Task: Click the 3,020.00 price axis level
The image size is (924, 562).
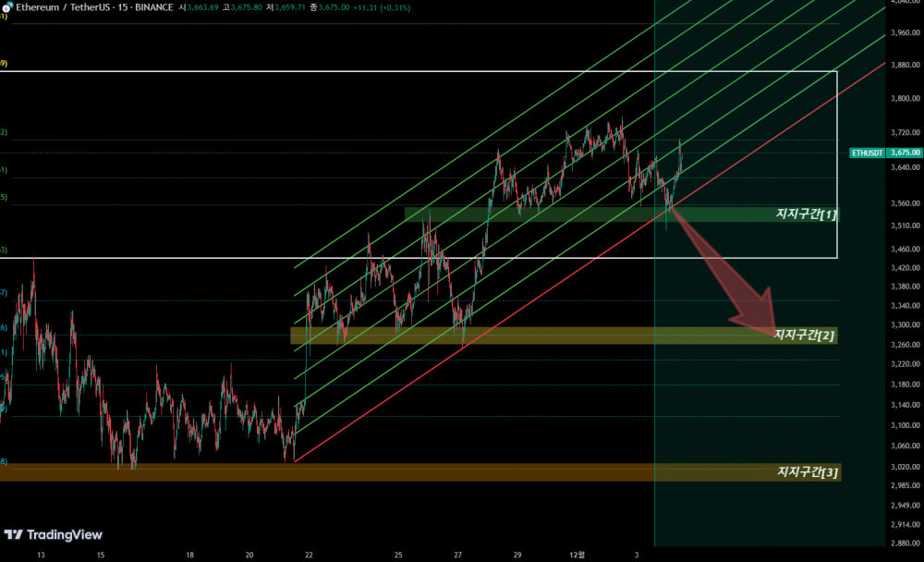Action: [x=905, y=467]
